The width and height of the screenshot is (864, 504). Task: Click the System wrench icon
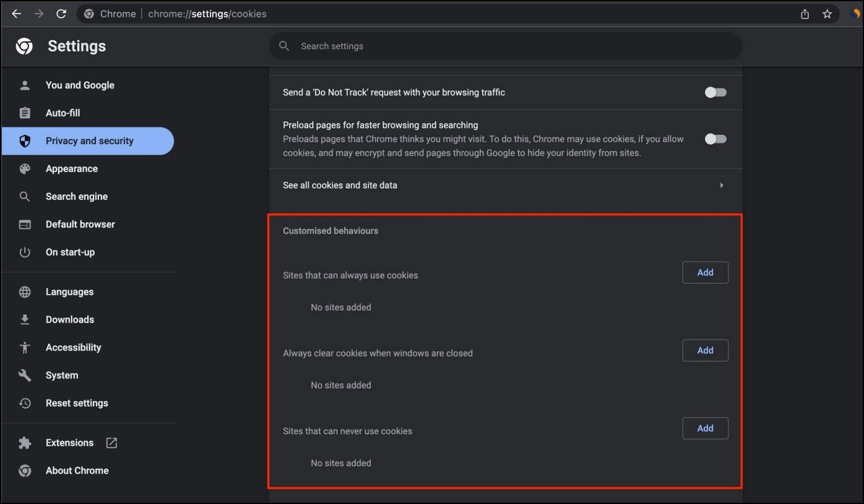coord(25,375)
